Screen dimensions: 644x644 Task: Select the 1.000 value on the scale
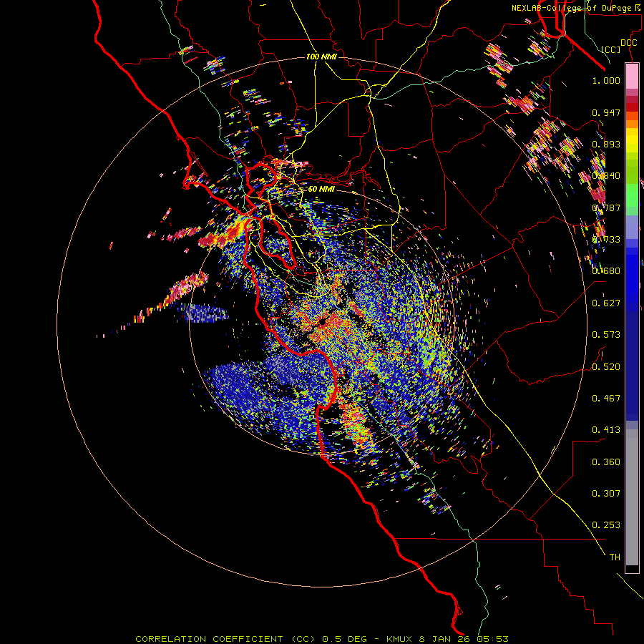point(606,80)
